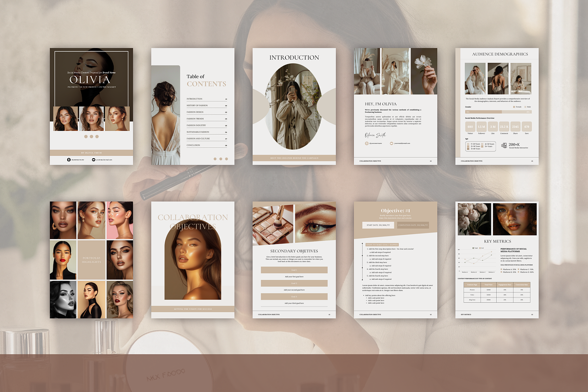Open the Table of Contents page
This screenshot has height=392, width=588.
pos(193,106)
